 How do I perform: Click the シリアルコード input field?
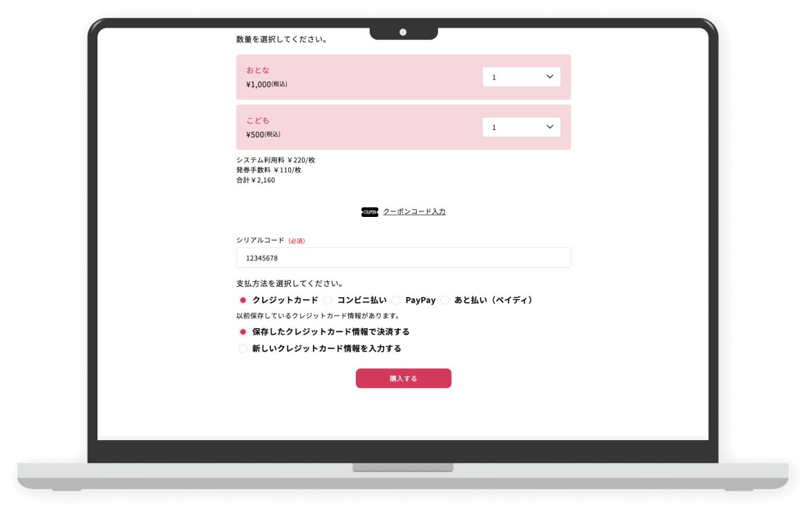point(404,258)
